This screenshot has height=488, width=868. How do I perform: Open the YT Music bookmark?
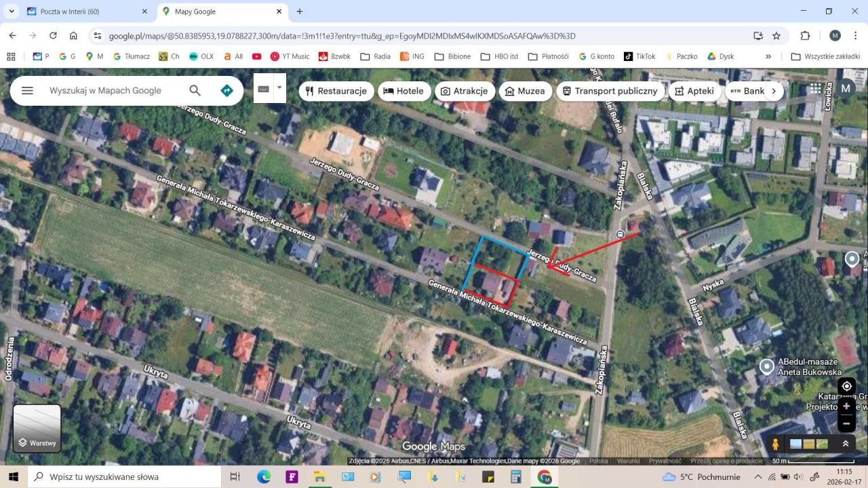coord(290,56)
